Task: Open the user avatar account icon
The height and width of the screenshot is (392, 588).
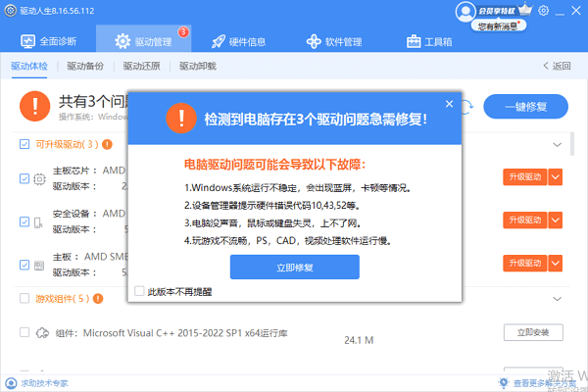Action: tap(465, 11)
